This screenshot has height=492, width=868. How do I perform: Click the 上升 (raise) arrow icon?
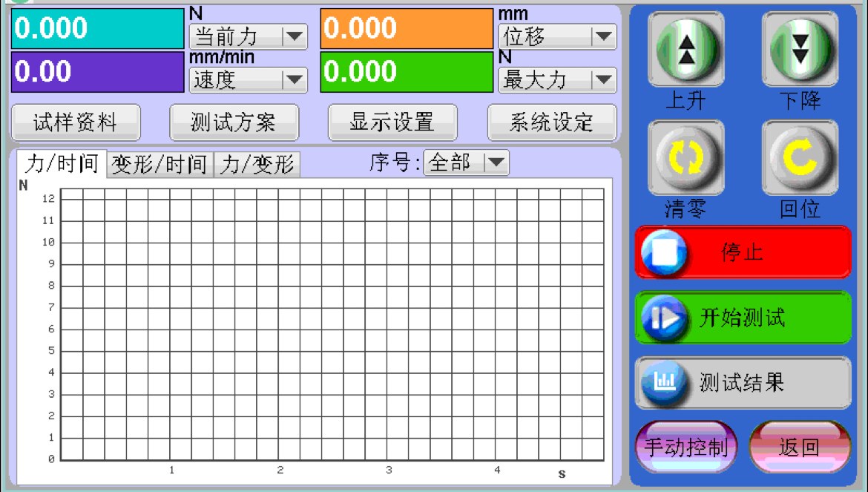pyautogui.click(x=686, y=49)
